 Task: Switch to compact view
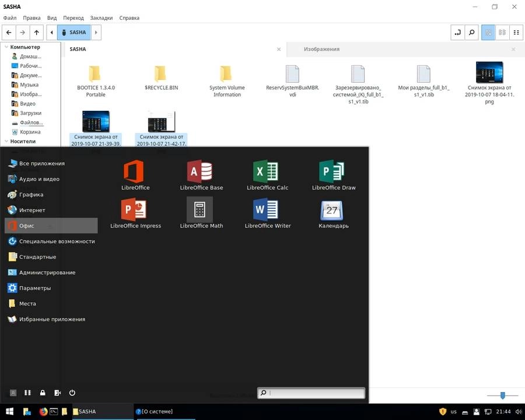[x=516, y=33]
